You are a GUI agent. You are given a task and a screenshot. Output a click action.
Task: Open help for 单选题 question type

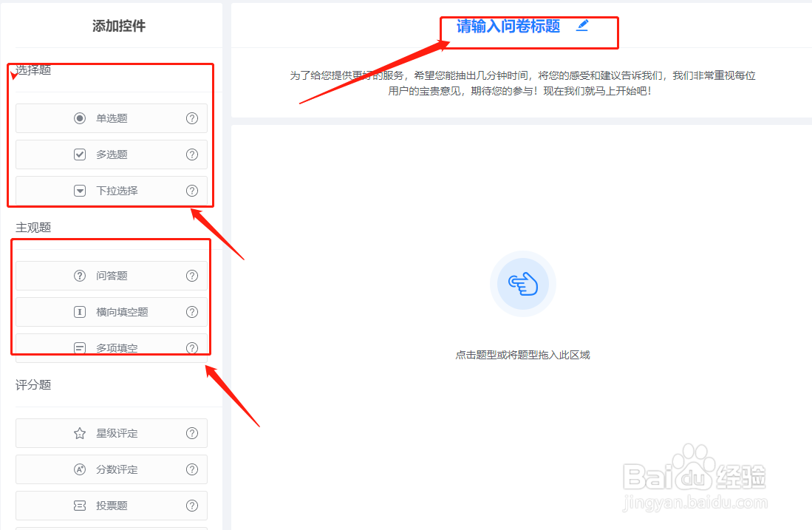[x=192, y=118]
